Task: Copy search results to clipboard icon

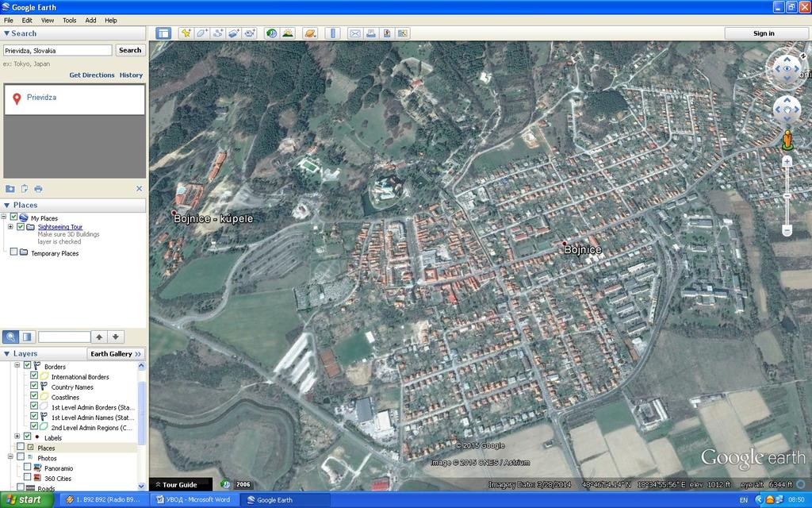Action: (x=25, y=189)
